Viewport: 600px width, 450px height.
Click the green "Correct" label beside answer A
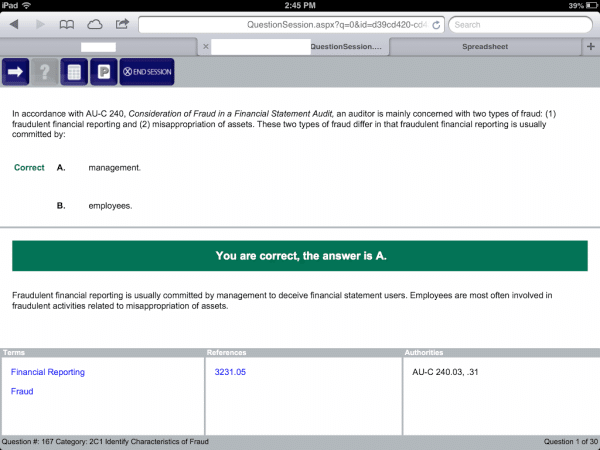point(29,168)
